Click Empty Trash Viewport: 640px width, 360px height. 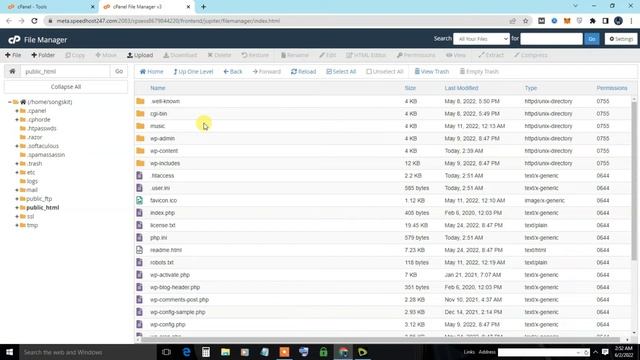click(x=479, y=71)
